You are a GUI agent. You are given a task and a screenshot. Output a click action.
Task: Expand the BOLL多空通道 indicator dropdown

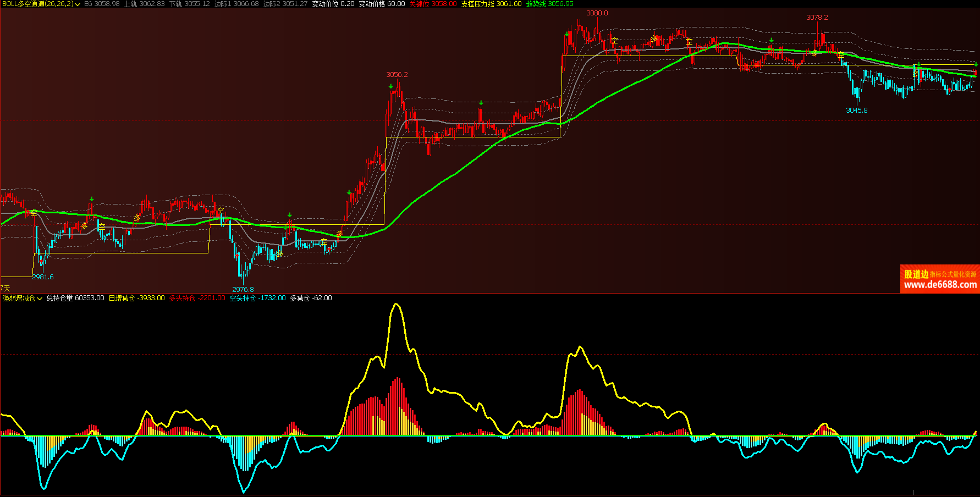click(x=78, y=4)
